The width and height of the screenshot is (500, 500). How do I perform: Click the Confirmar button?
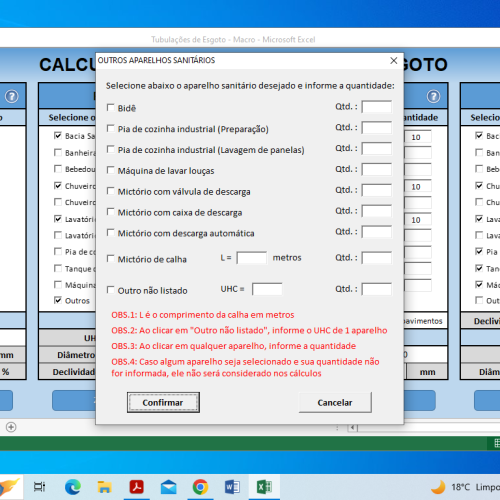click(x=163, y=402)
